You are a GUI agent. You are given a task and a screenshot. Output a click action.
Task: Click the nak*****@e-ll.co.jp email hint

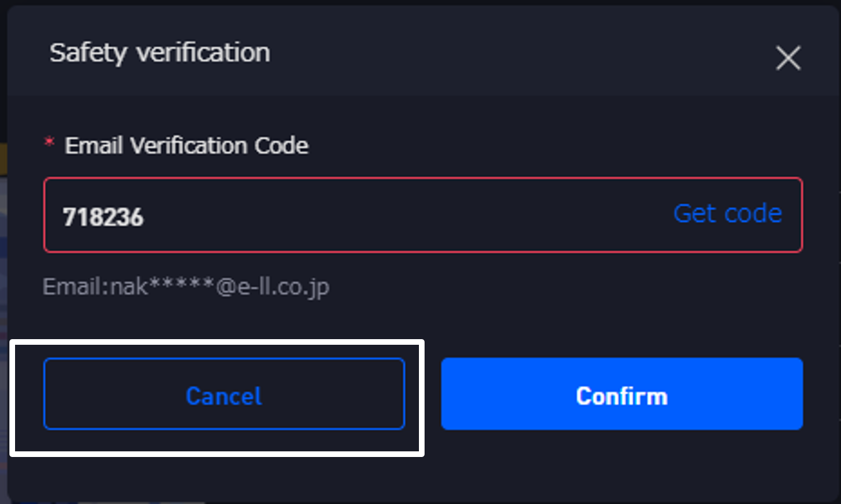tap(186, 287)
